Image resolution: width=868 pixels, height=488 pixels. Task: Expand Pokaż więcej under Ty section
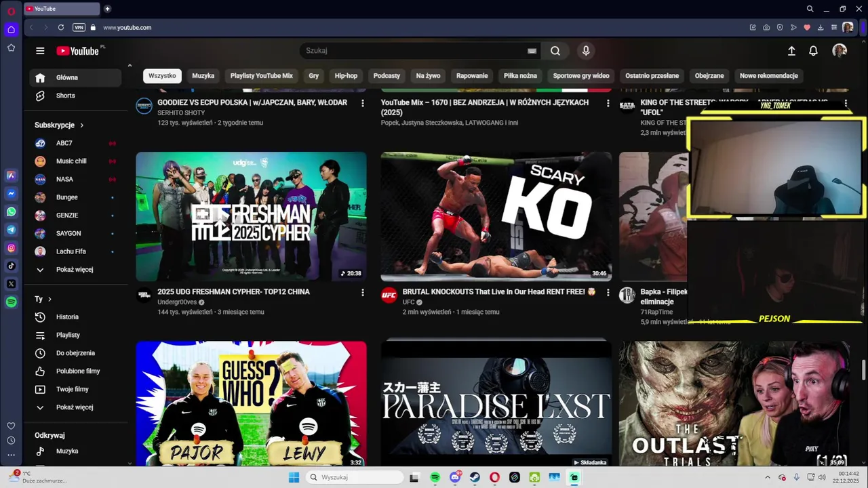[75, 407]
